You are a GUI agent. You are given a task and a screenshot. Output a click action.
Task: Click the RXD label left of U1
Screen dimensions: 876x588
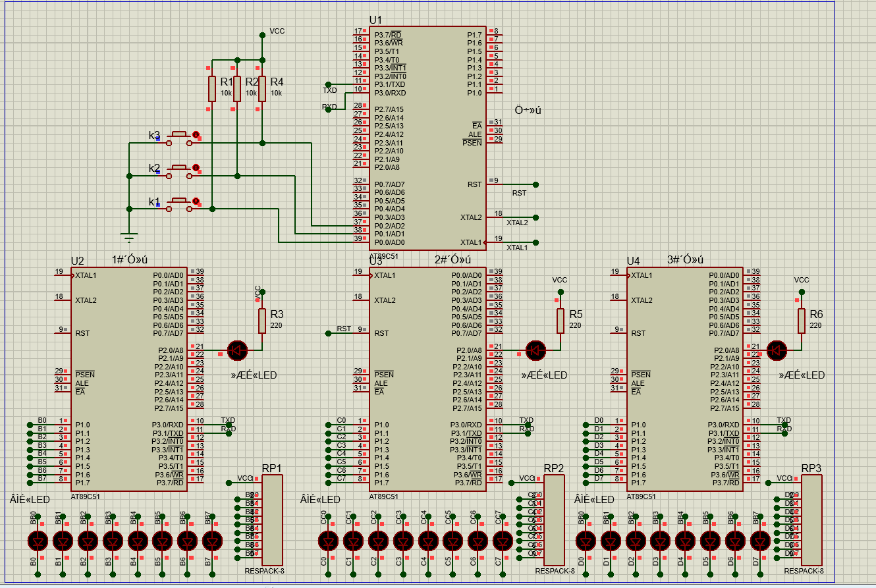tap(329, 107)
